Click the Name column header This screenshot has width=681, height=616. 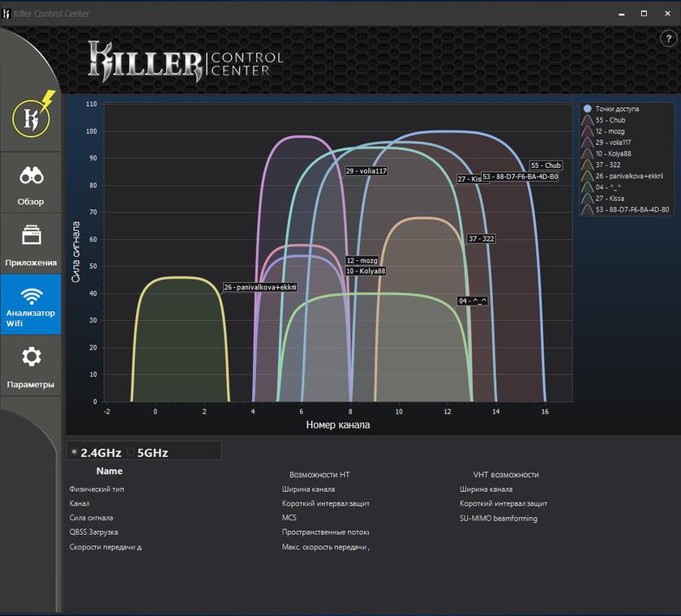tap(109, 471)
